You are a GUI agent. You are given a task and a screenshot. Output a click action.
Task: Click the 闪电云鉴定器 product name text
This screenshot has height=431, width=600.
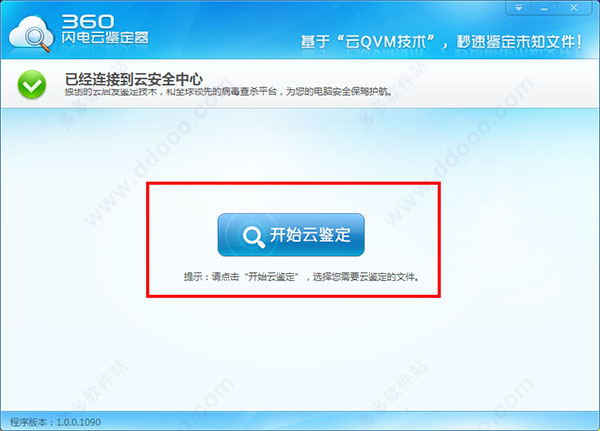click(x=105, y=38)
